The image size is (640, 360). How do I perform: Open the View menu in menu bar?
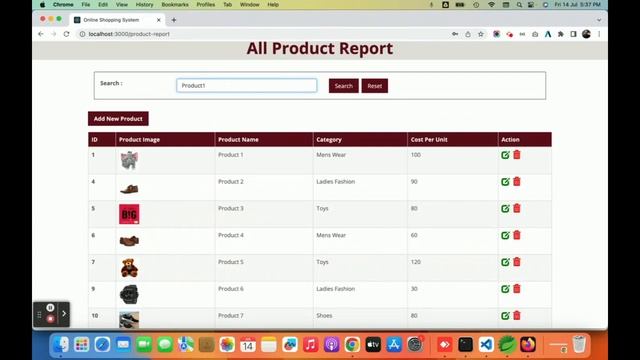(x=122, y=4)
